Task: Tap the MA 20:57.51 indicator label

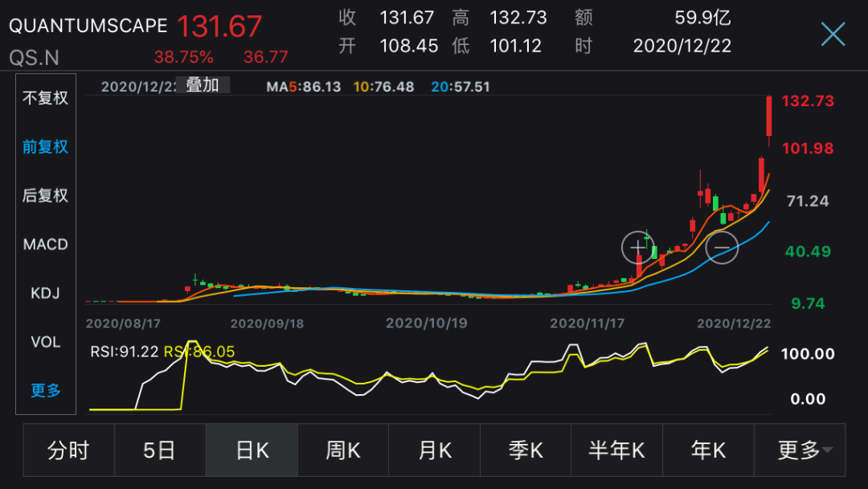Action: pyautogui.click(x=461, y=87)
